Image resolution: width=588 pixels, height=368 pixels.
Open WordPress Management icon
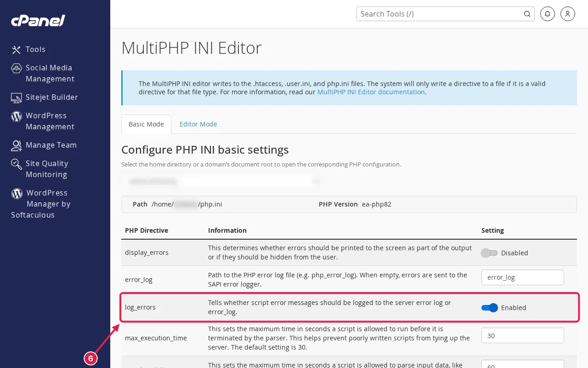17,116
